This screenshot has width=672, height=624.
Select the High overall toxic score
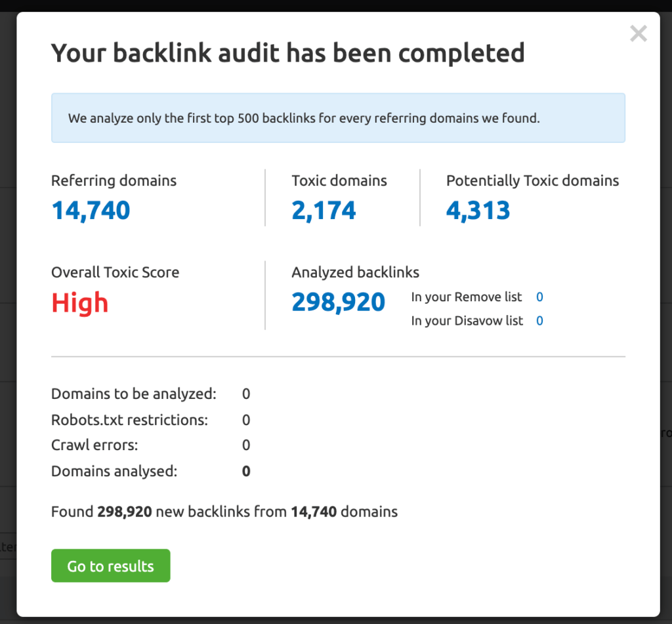(x=79, y=303)
